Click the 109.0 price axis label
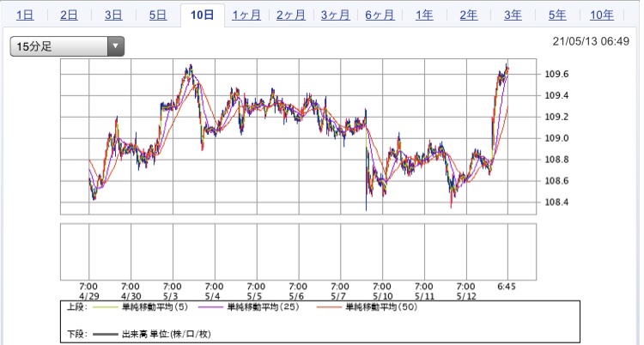The image size is (644, 345). (x=557, y=138)
